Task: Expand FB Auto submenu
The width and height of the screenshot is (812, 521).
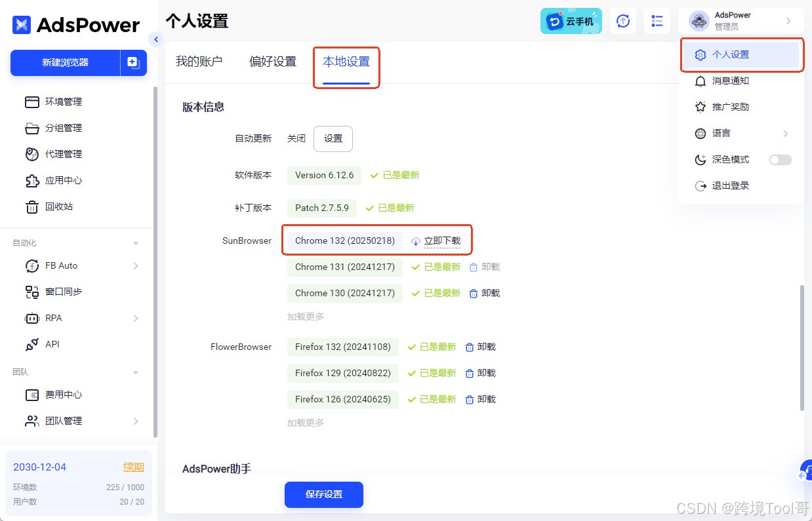Action: pos(136,265)
